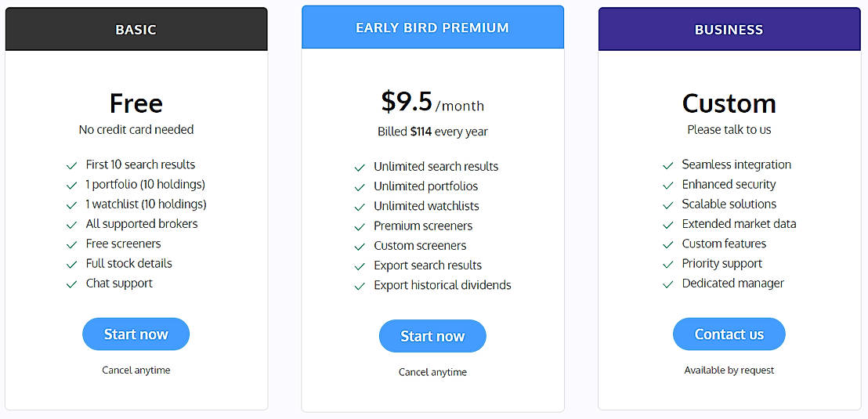The image size is (868, 419).
Task: Click checkmark beside Seamless integration
Action: 667,165
